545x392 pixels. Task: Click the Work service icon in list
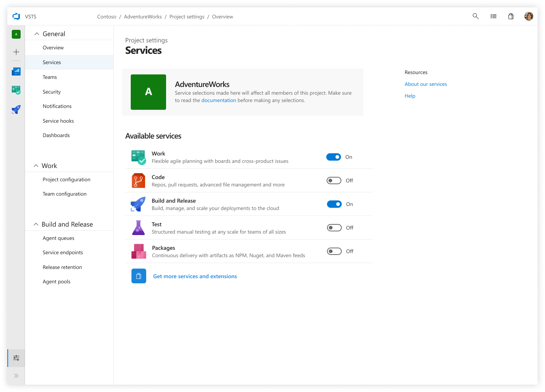point(139,157)
